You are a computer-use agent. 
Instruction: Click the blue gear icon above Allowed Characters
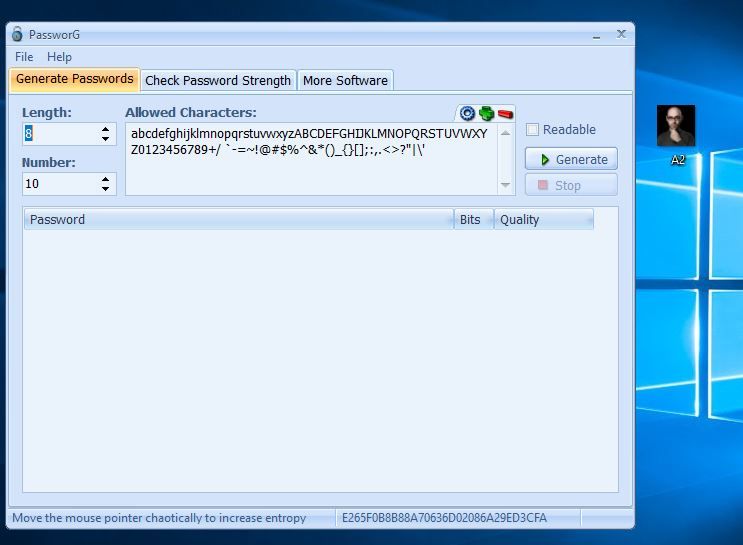[x=467, y=113]
